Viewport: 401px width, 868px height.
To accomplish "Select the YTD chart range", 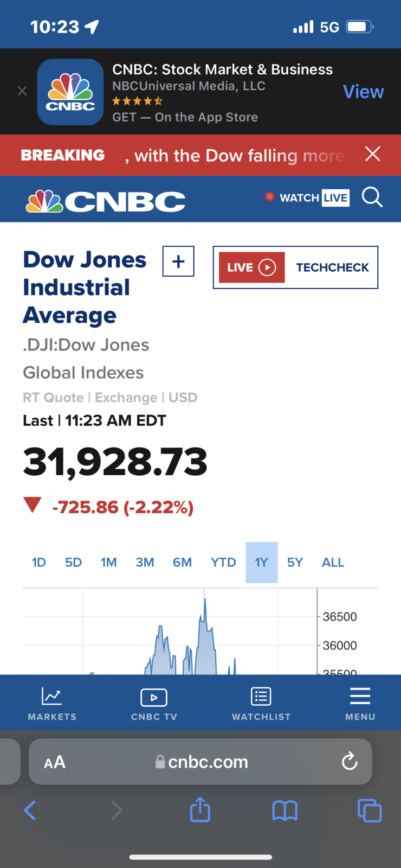I will point(223,563).
